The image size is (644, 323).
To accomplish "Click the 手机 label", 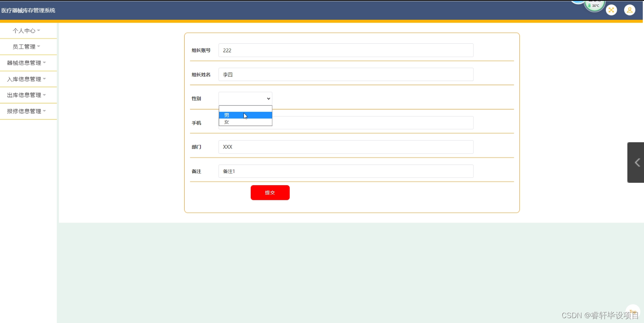I will click(x=196, y=123).
